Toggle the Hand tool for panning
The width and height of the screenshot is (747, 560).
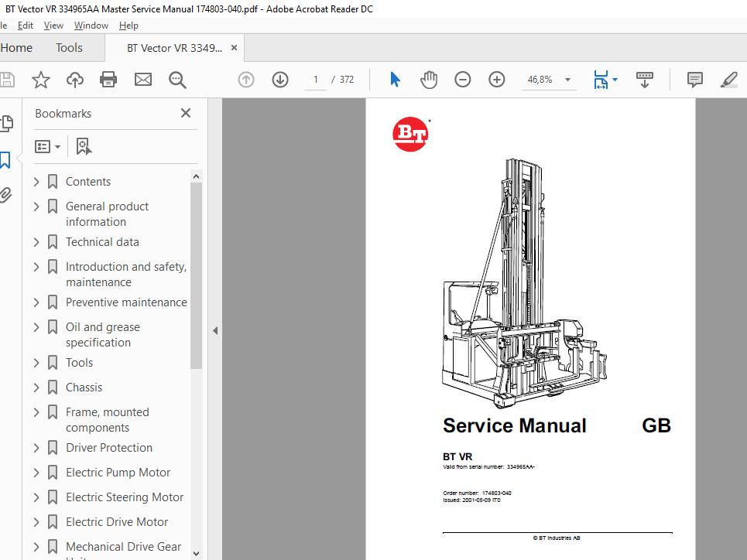428,79
